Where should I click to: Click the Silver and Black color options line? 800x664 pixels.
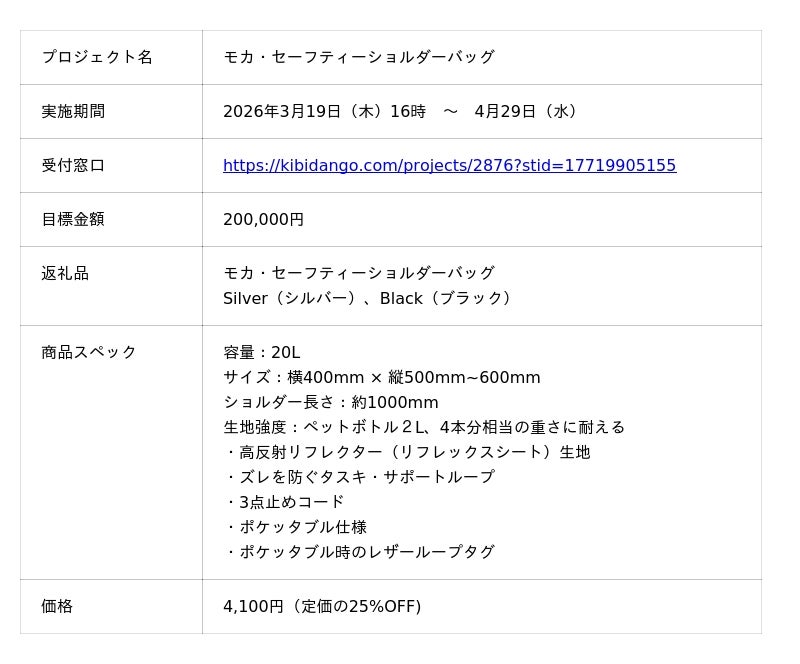370,298
